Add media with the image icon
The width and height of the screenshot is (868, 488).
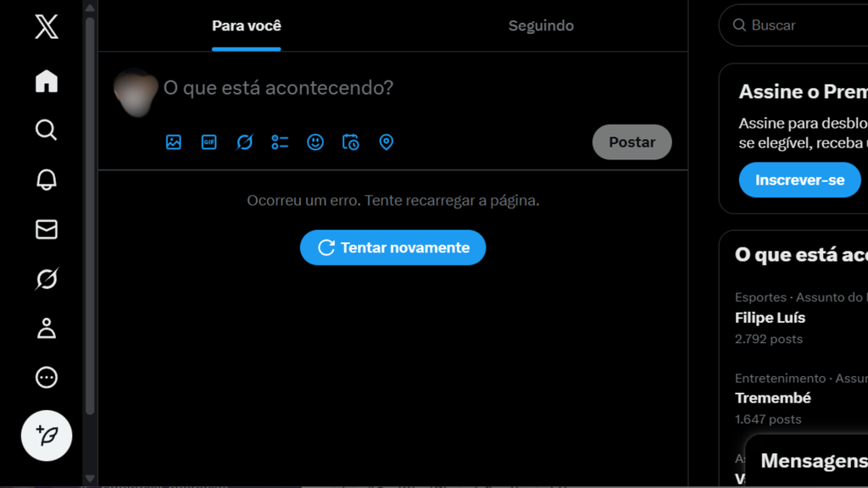173,142
